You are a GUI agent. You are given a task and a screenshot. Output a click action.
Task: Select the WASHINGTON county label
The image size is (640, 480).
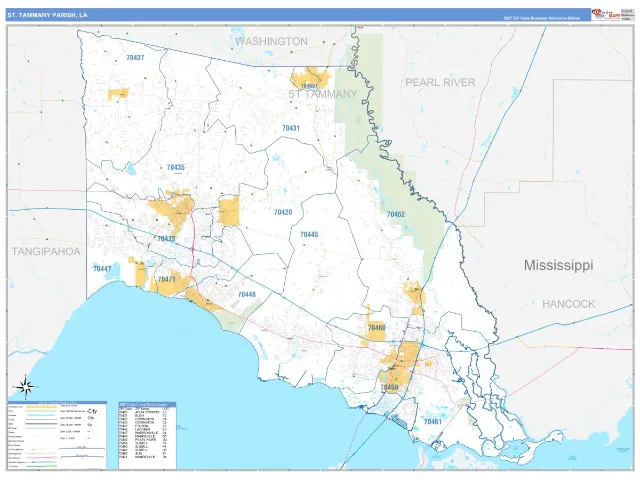click(271, 41)
